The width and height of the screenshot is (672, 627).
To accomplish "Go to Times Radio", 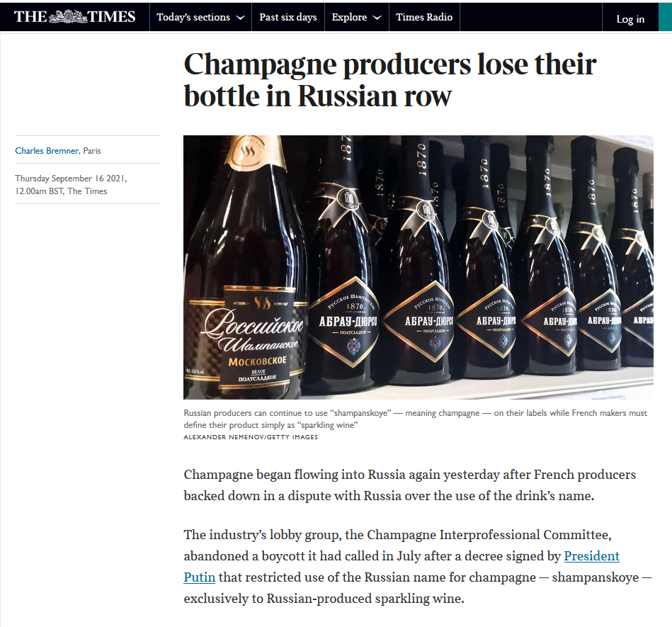I will point(424,17).
